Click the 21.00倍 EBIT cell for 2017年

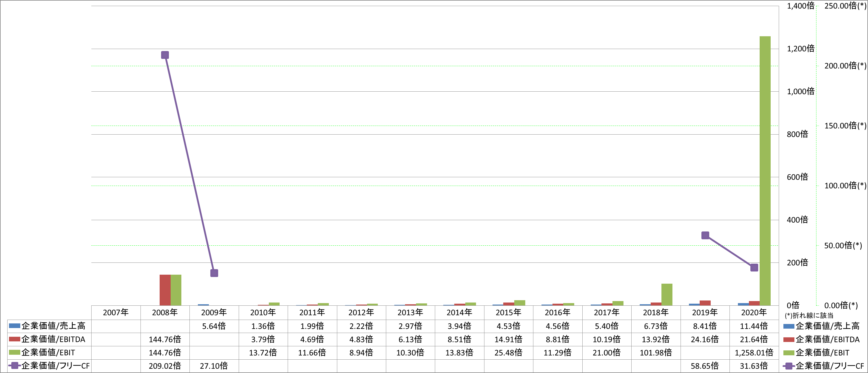point(607,352)
